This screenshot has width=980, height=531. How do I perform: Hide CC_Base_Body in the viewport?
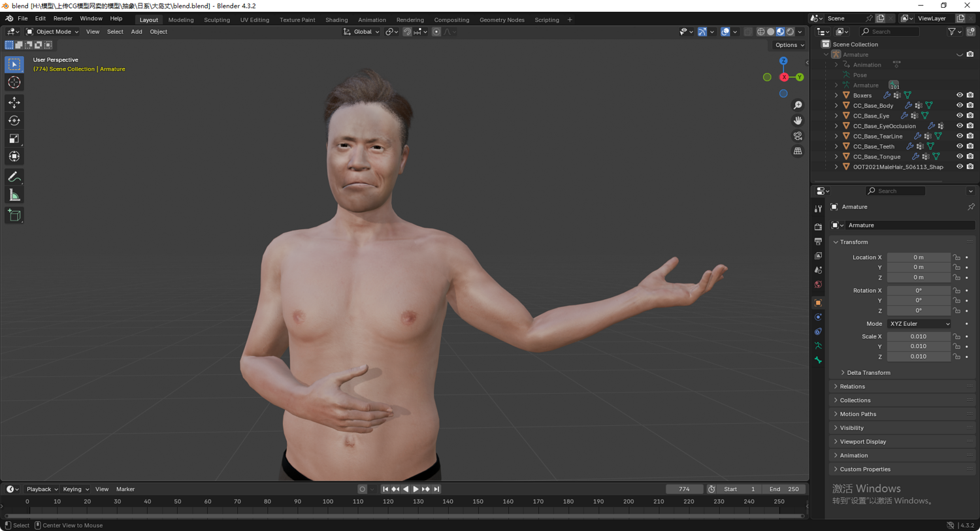click(x=960, y=105)
